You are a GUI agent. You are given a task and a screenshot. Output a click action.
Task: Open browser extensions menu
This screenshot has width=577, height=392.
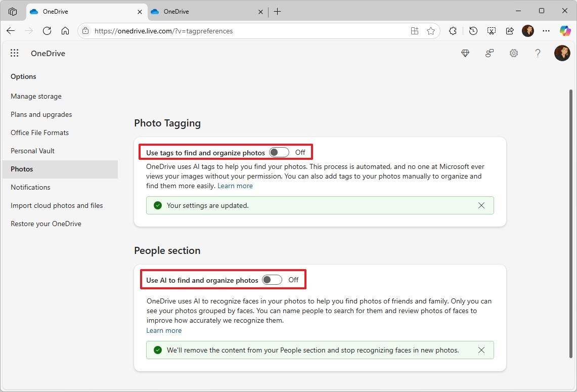pos(453,31)
